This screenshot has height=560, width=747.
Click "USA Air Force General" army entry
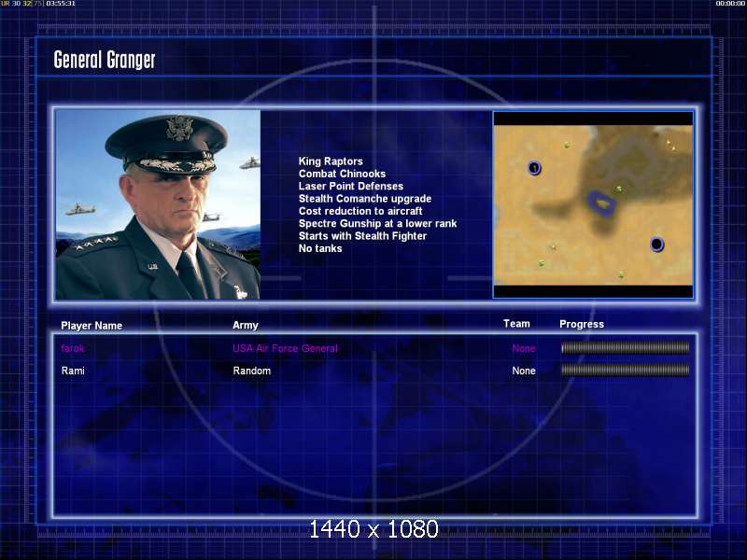point(285,348)
